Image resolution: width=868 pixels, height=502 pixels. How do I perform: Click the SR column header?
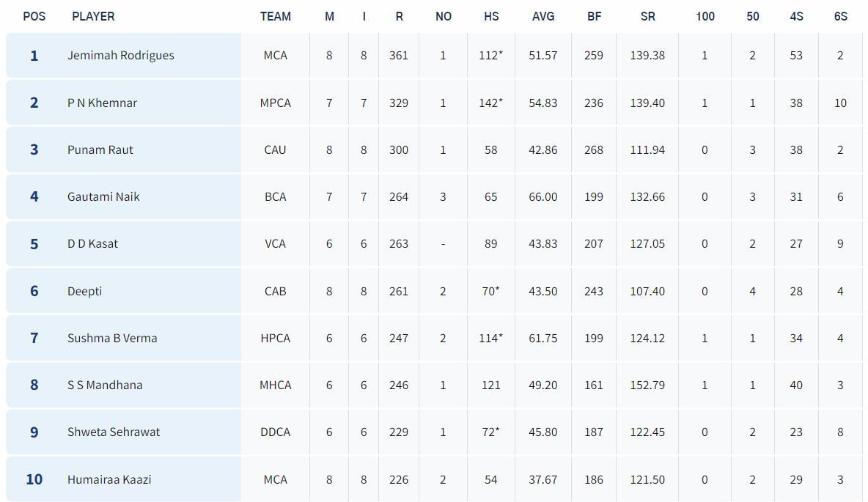pyautogui.click(x=647, y=16)
